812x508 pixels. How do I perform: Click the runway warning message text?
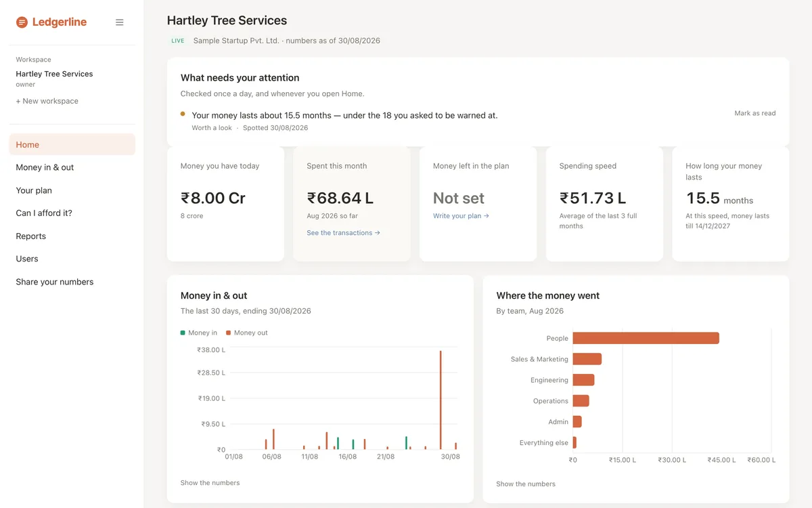coord(344,115)
